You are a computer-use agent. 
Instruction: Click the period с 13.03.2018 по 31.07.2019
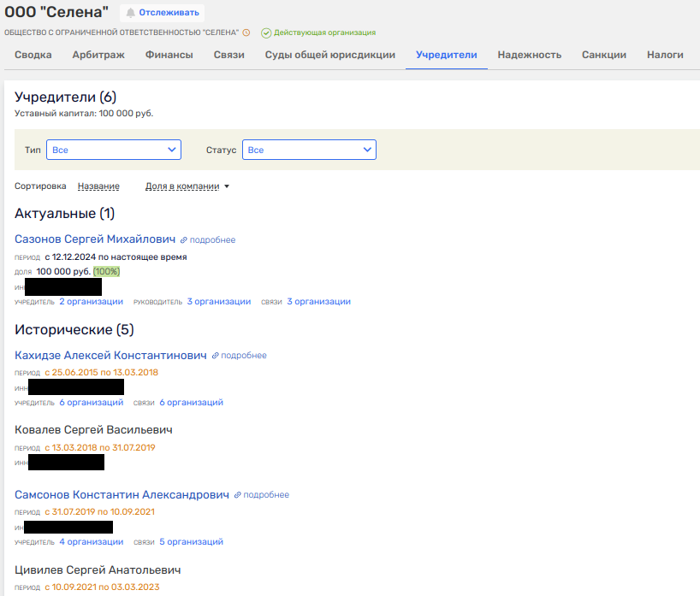point(100,447)
